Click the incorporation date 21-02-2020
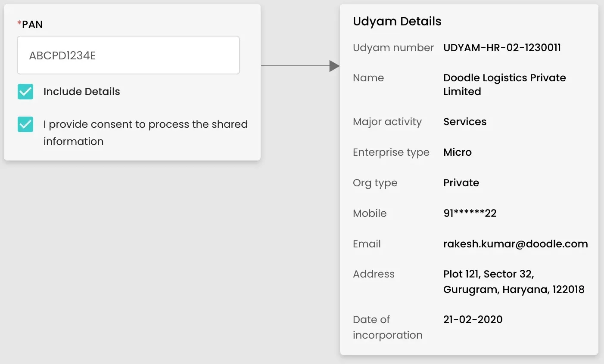This screenshot has width=604, height=364. pyautogui.click(x=473, y=320)
